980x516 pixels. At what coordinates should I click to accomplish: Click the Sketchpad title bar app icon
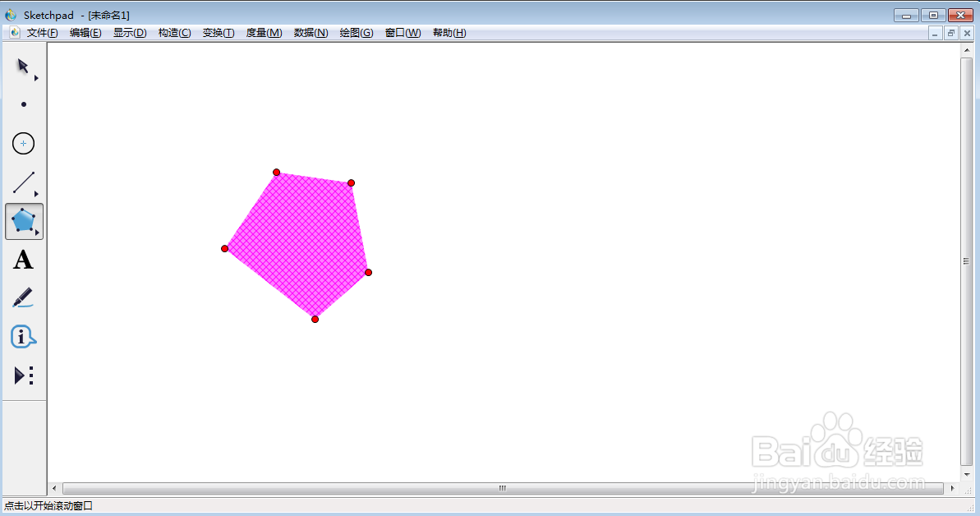pyautogui.click(x=11, y=15)
